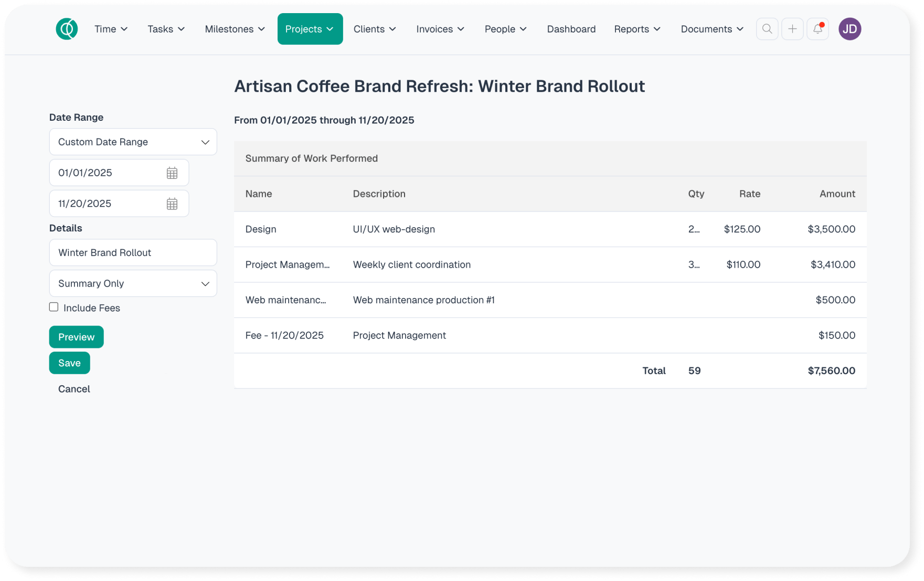Expand the Custom Date Range dropdown

[x=133, y=142]
